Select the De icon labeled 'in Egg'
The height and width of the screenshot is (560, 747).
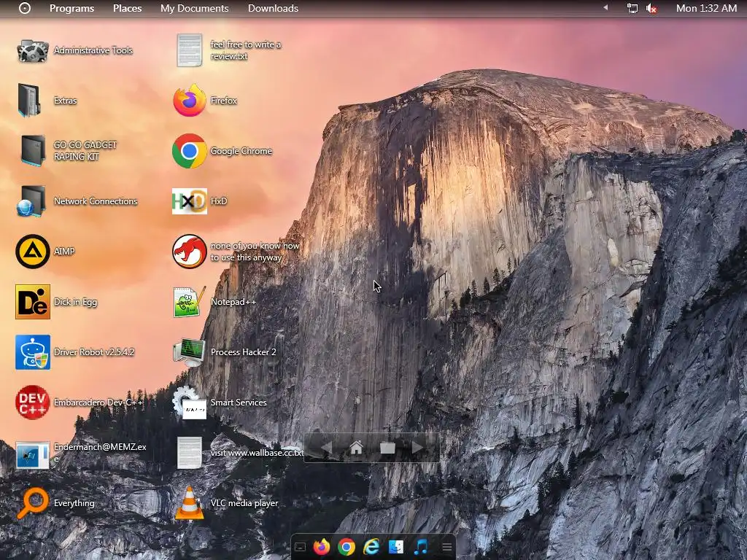click(x=32, y=302)
